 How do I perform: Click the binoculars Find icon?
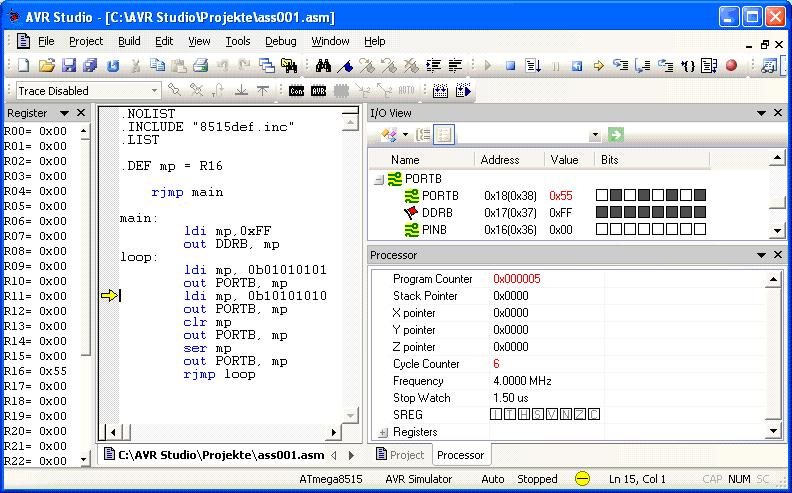coord(323,65)
